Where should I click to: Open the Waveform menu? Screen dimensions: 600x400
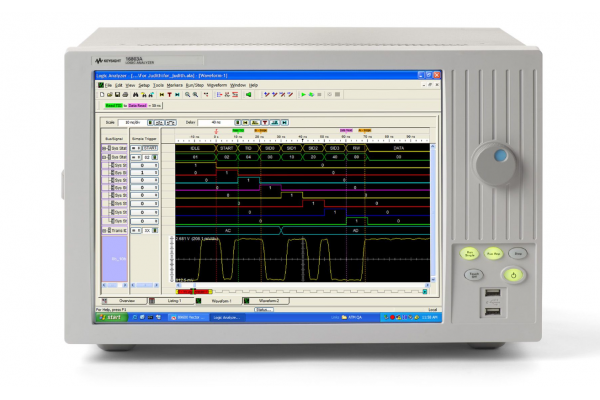pos(217,85)
